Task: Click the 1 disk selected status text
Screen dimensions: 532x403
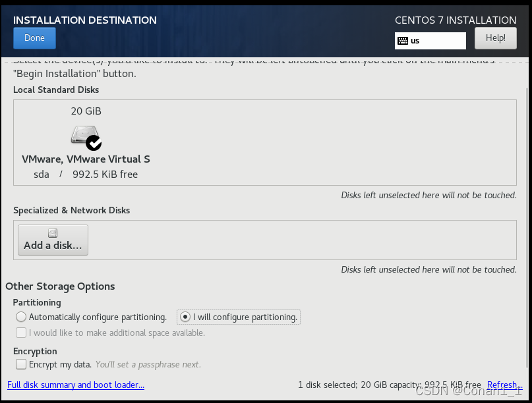Action: click(390, 385)
